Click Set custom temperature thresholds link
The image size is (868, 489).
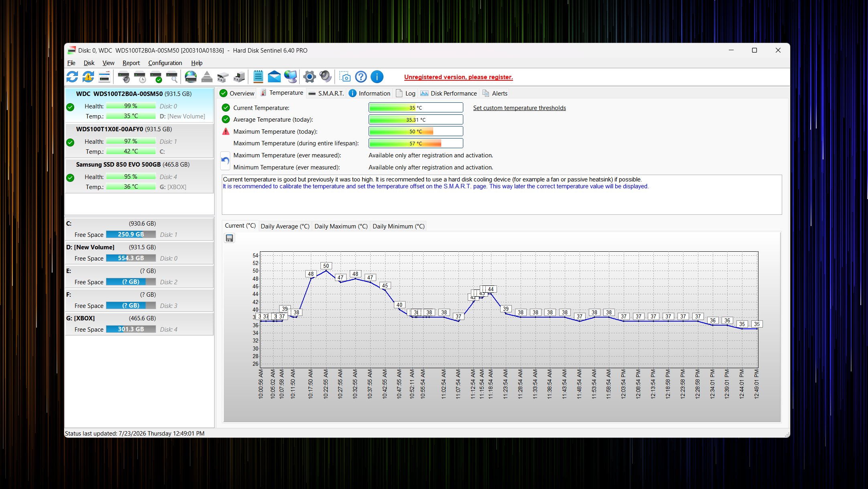coord(519,108)
